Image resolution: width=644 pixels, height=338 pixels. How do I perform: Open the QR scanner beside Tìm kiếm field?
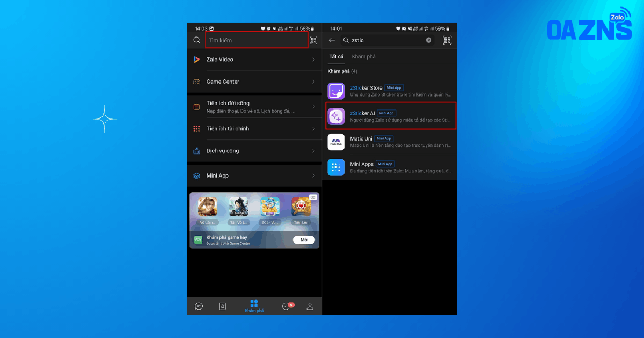314,40
